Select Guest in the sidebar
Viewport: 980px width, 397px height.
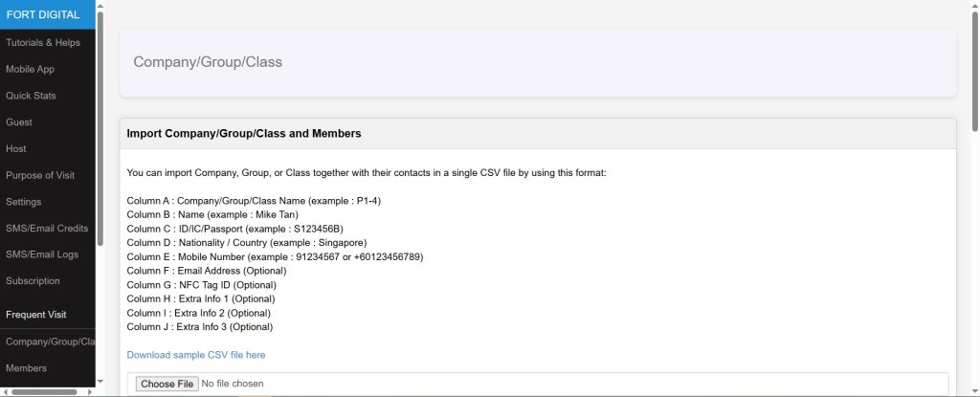19,122
